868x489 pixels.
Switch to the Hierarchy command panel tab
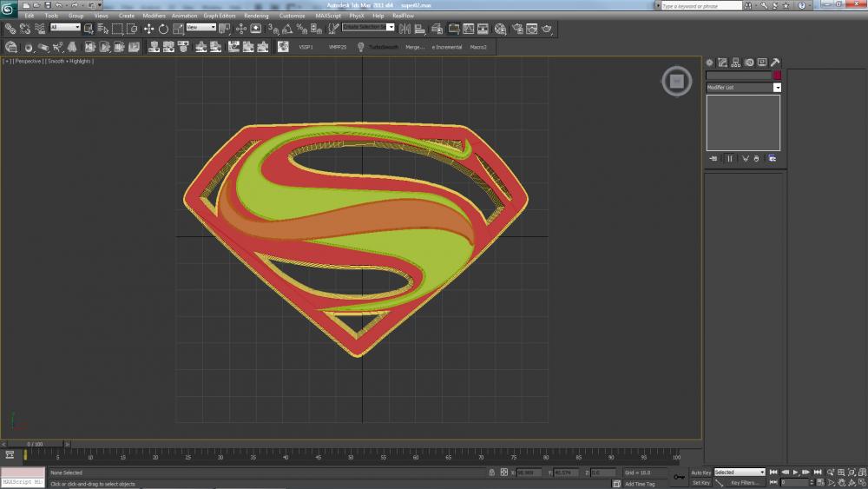[x=736, y=63]
